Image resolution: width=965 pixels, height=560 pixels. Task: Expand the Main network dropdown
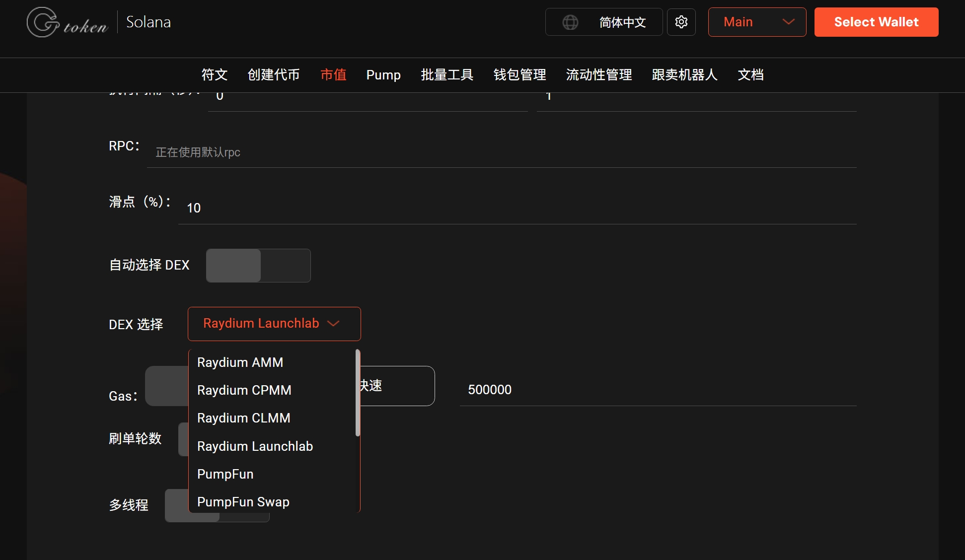point(757,22)
